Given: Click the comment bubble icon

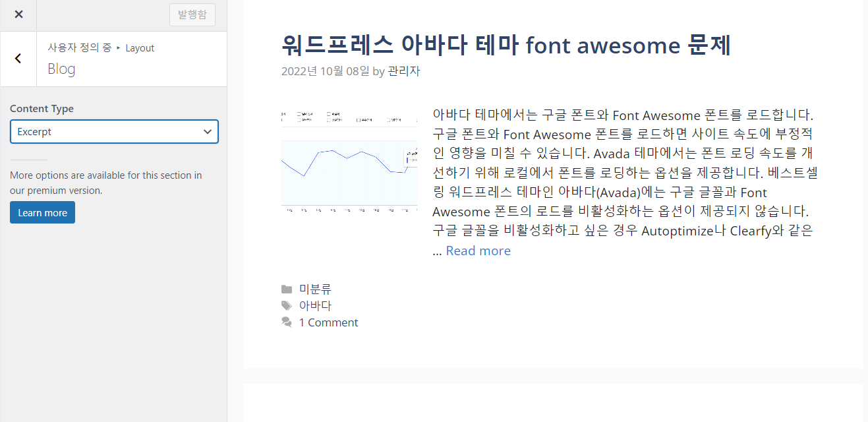Looking at the screenshot, I should tap(287, 322).
